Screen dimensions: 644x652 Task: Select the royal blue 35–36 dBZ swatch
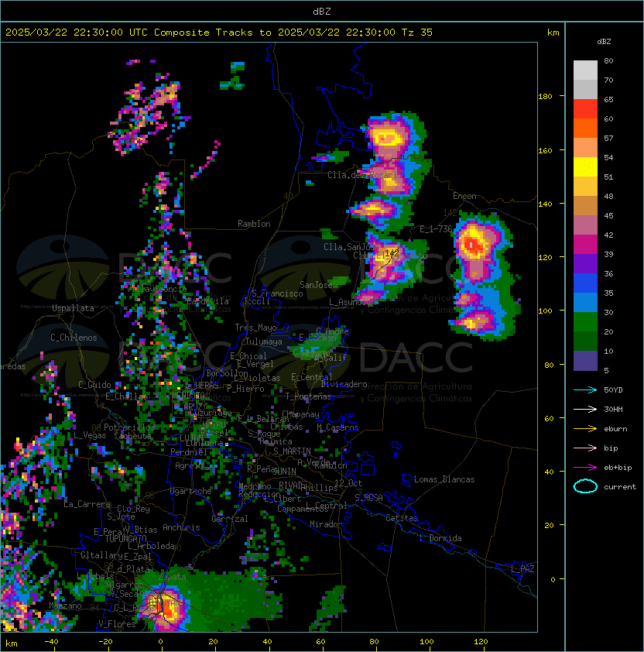pyautogui.click(x=585, y=283)
